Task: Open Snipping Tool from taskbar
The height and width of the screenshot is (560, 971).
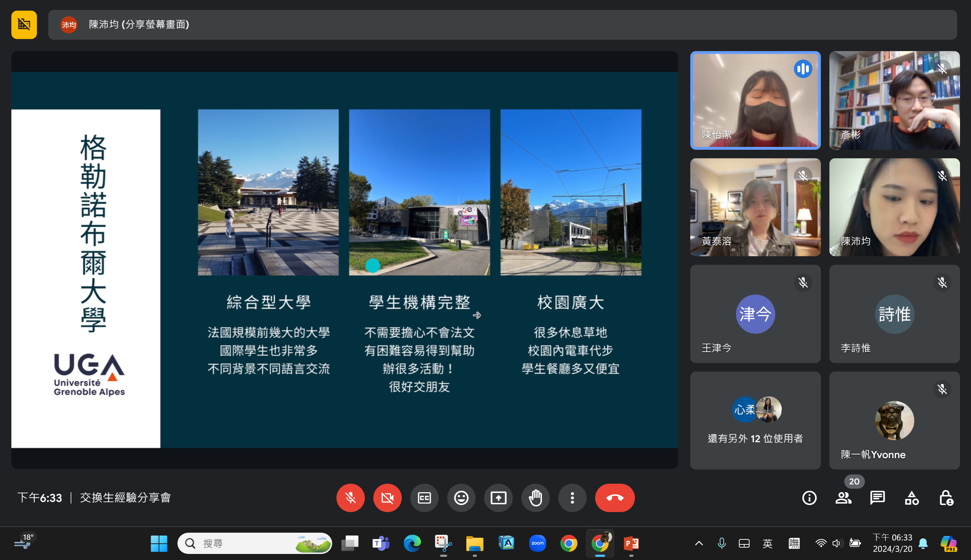Action: 443,543
